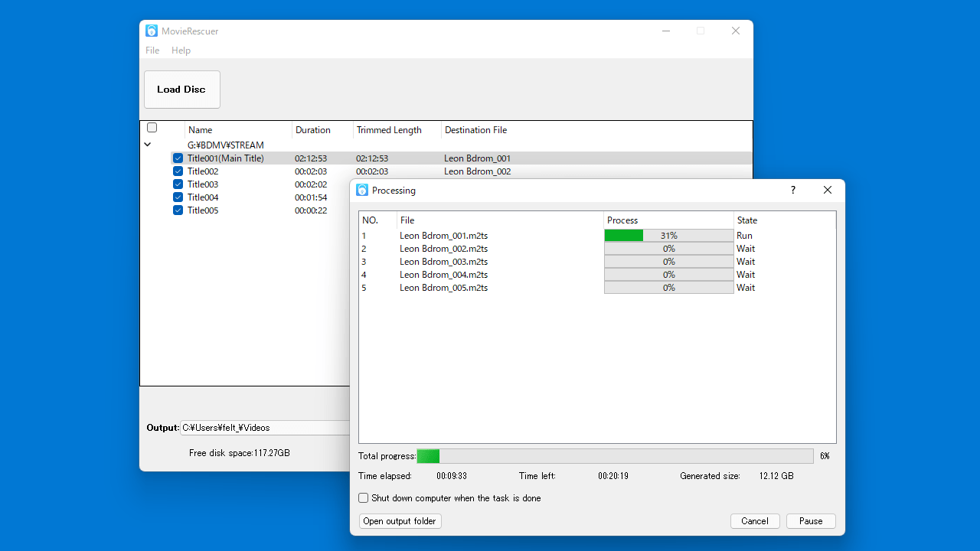Click the MovieRescuer app icon in title bar
Viewport: 980px width, 551px height.
pos(152,31)
